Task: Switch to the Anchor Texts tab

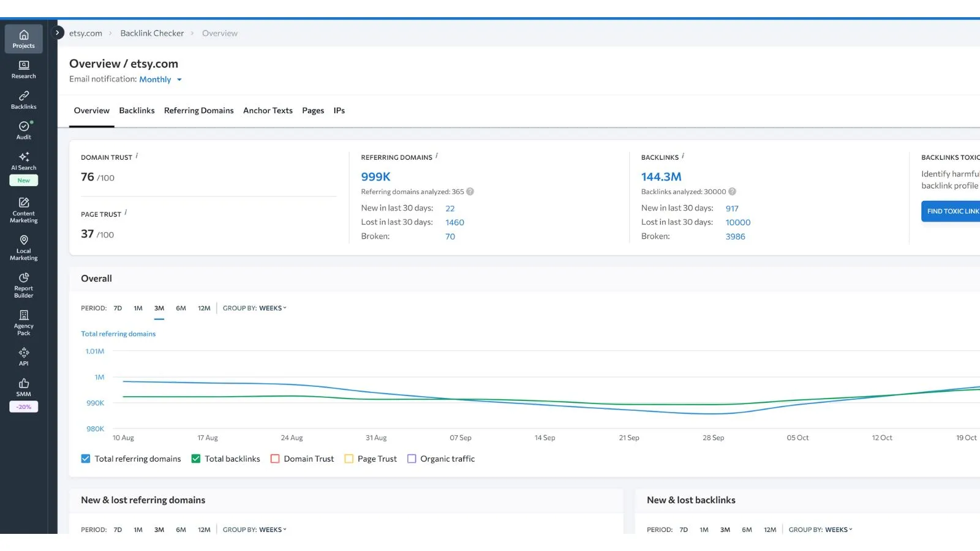Action: pos(268,111)
